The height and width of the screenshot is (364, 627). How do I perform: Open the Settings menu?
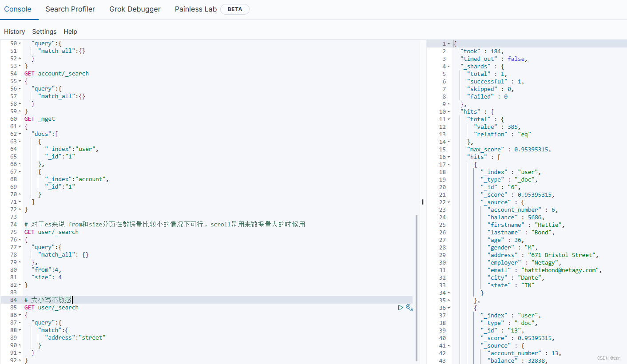tap(44, 32)
